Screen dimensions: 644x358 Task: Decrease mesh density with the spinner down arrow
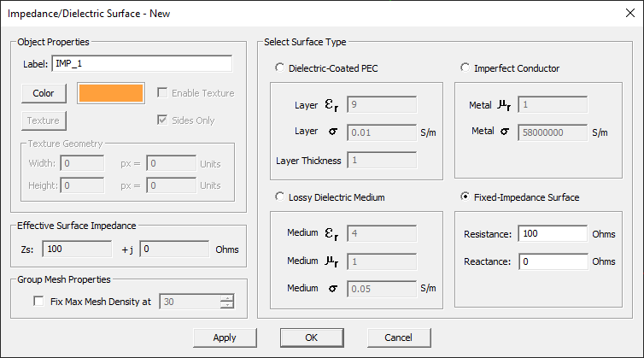[226, 305]
